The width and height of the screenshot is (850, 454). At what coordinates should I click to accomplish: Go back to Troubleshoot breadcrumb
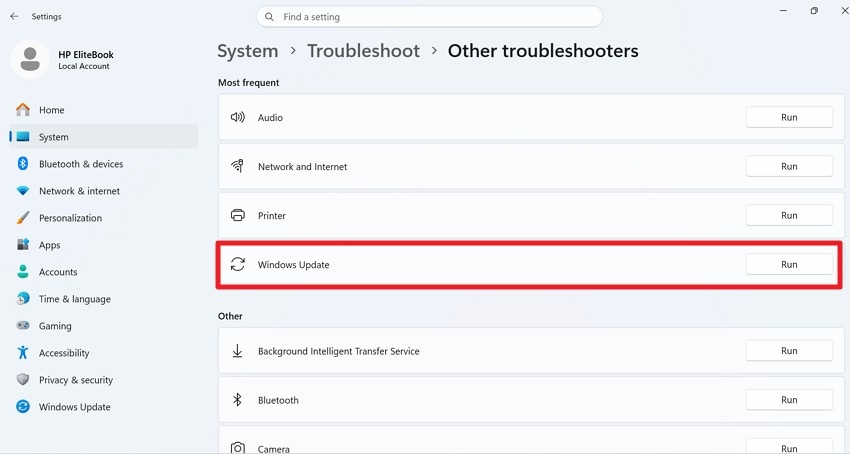tap(363, 51)
